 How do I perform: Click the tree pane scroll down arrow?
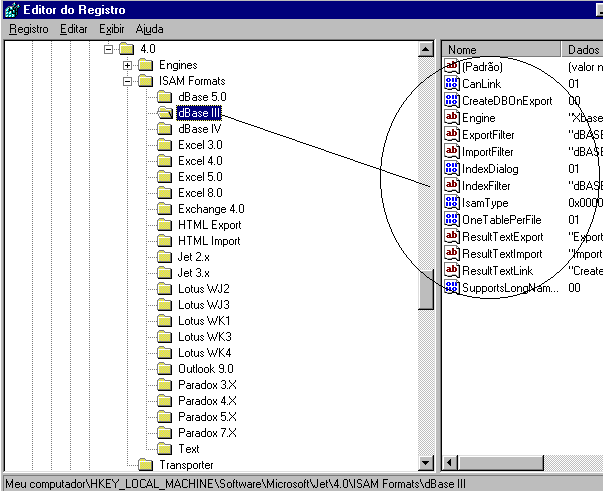[426, 463]
